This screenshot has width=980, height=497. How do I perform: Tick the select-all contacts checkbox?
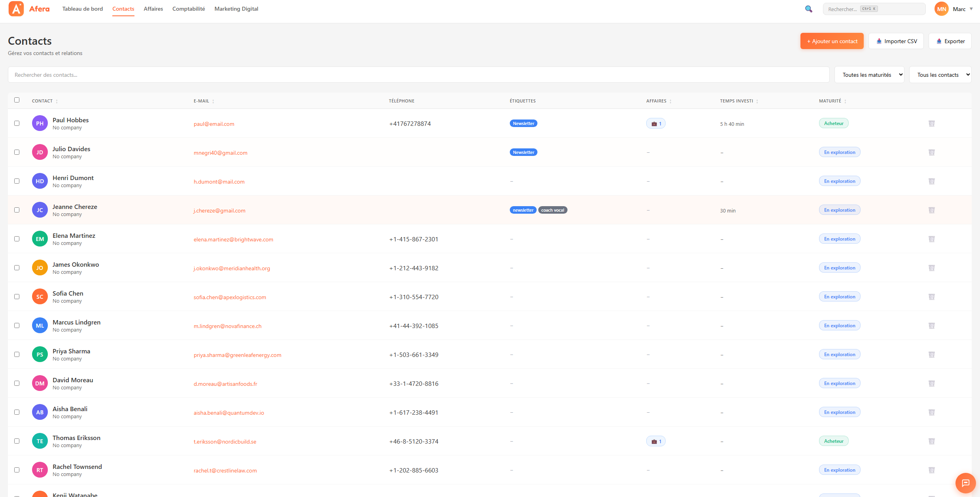(17, 100)
